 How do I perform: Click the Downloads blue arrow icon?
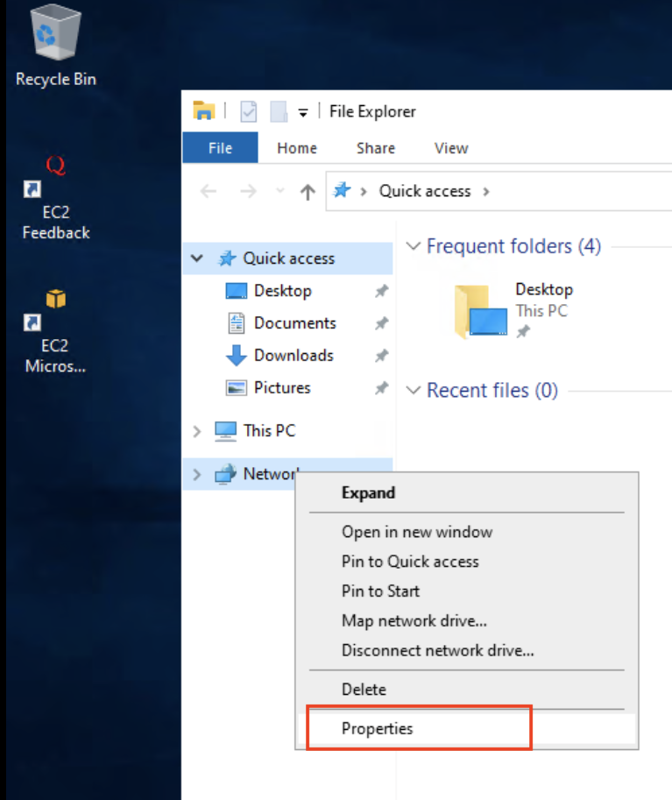point(237,356)
